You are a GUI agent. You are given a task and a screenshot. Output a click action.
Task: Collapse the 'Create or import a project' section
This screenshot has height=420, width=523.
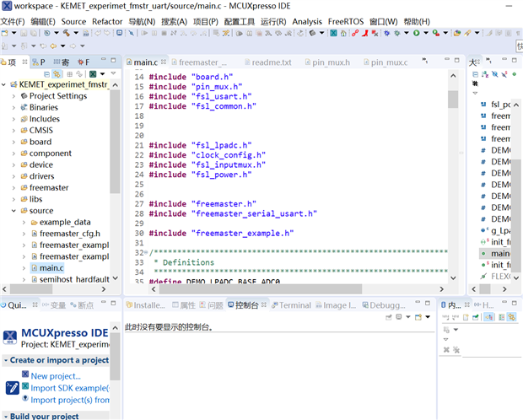coord(6,361)
